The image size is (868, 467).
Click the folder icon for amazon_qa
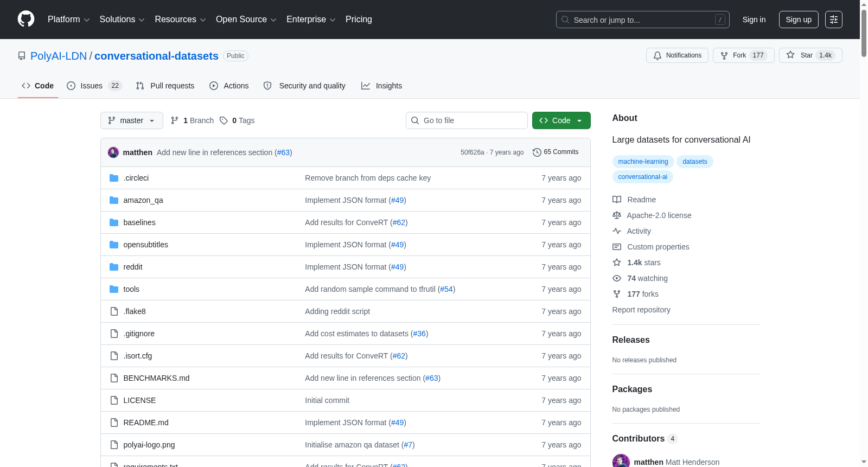(x=114, y=200)
